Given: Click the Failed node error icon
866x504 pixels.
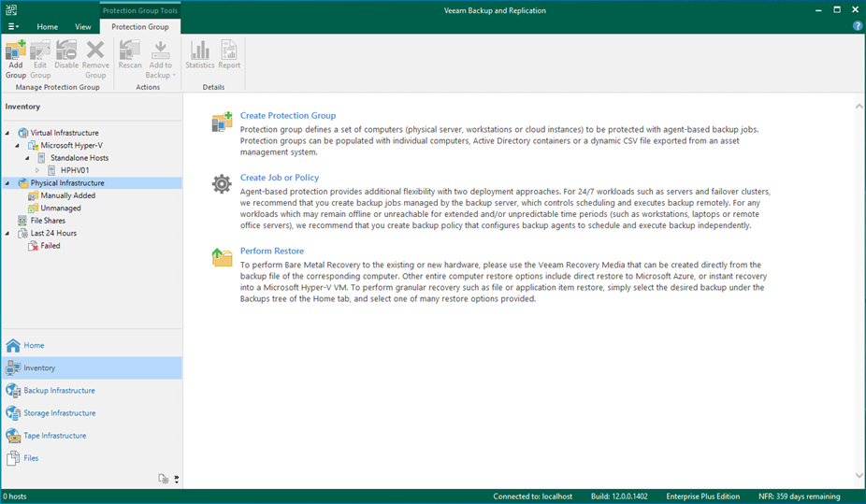Looking at the screenshot, I should [33, 246].
